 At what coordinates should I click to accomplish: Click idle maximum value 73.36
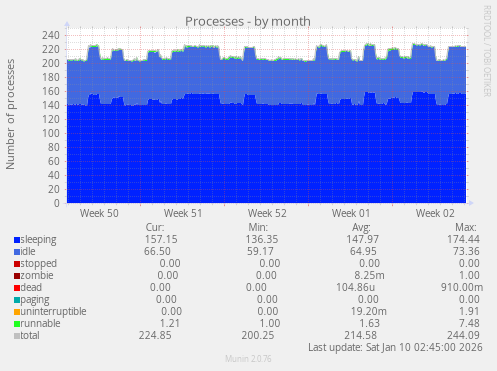pyautogui.click(x=466, y=251)
